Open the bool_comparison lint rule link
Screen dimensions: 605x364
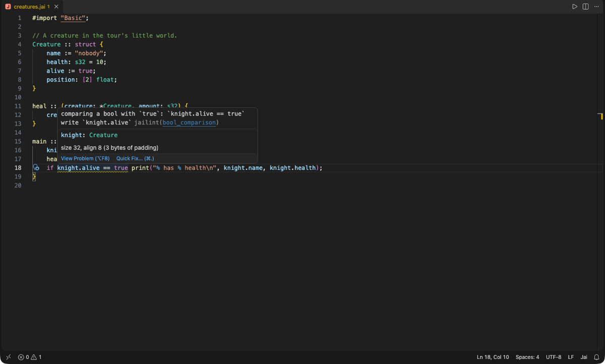tap(189, 123)
